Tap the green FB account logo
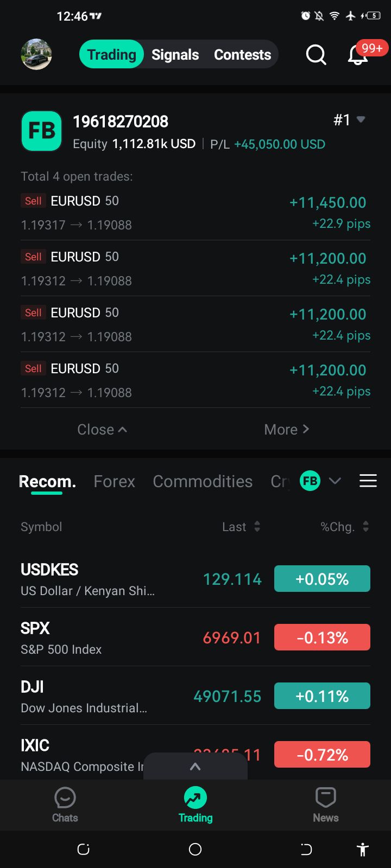This screenshot has height=868, width=391. click(41, 131)
